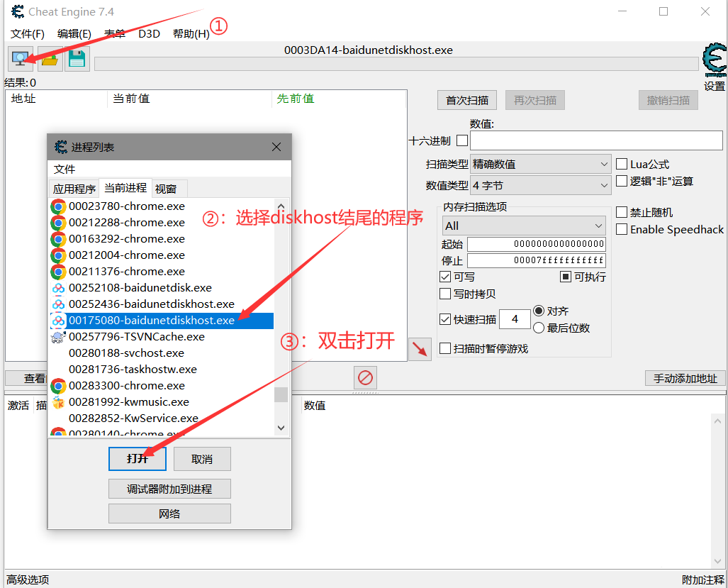The height and width of the screenshot is (588, 728).
Task: Click the cancel scan icon
Action: (x=365, y=378)
